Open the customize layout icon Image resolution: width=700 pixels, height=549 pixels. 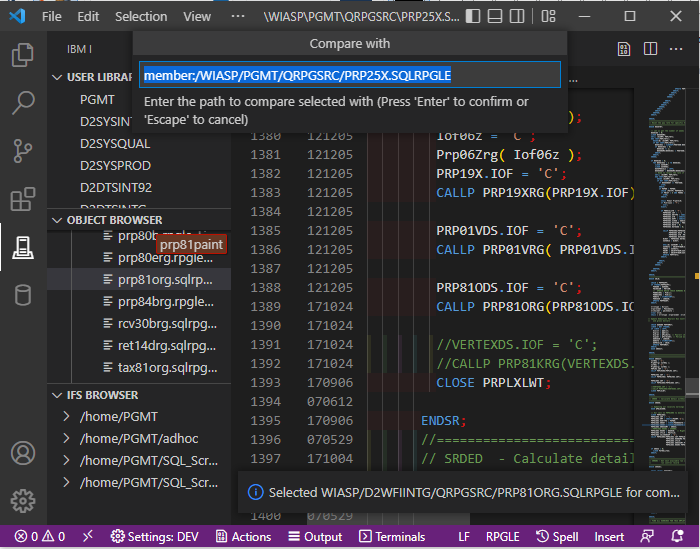548,16
